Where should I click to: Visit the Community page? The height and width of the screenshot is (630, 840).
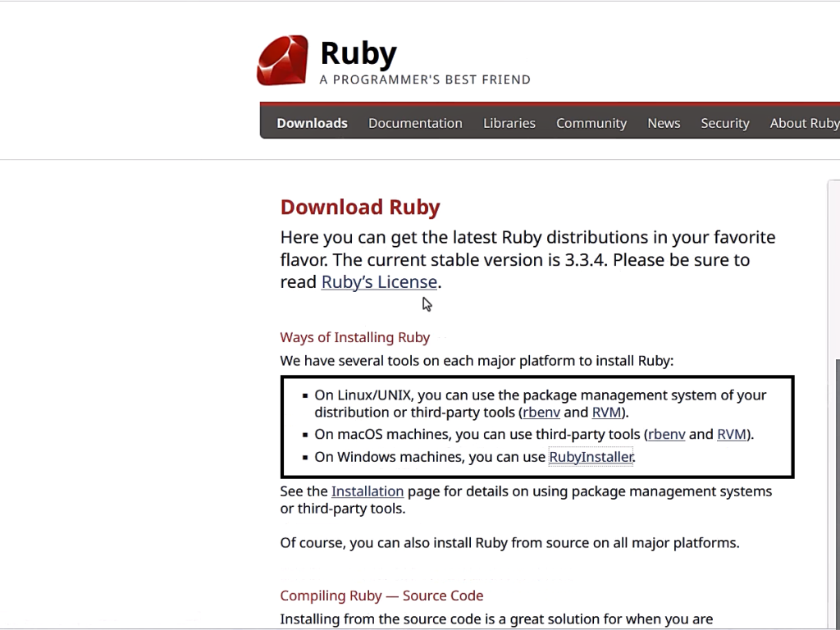(x=591, y=123)
